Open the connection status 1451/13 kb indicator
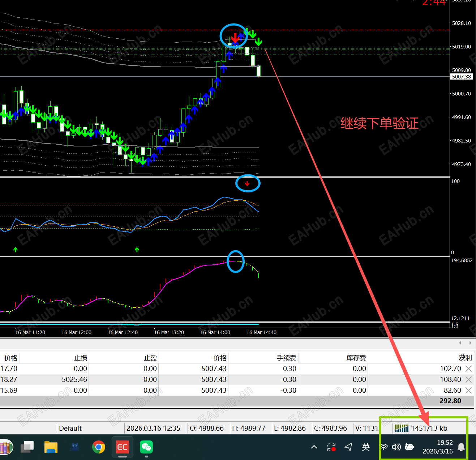The height and width of the screenshot is (460, 476). click(x=421, y=428)
